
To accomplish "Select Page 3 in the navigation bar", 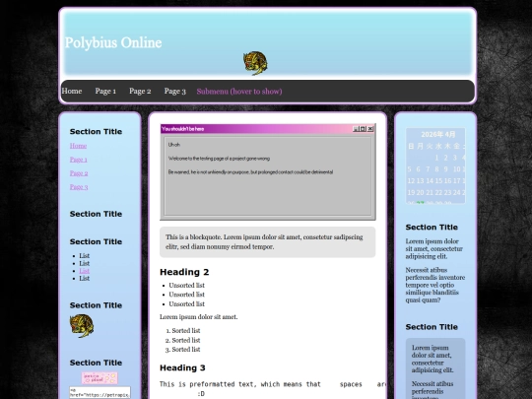I will click(174, 91).
